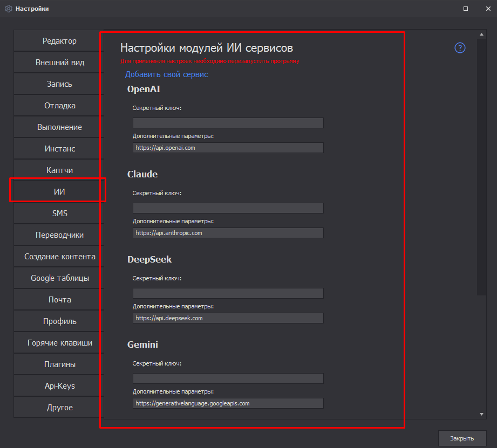Maximize the Настройки window
Image resolution: width=497 pixels, height=448 pixels.
point(466,9)
